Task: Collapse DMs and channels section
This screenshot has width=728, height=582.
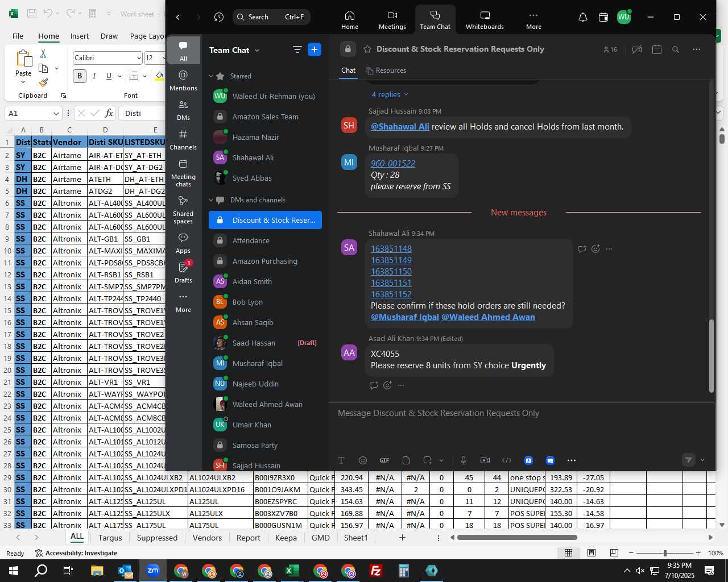Action: click(x=211, y=200)
